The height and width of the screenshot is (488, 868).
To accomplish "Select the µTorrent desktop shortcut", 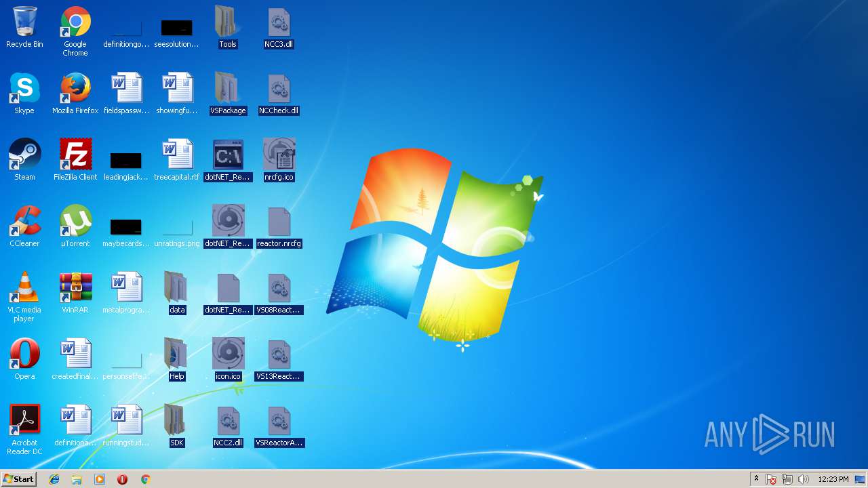I will pos(75,227).
